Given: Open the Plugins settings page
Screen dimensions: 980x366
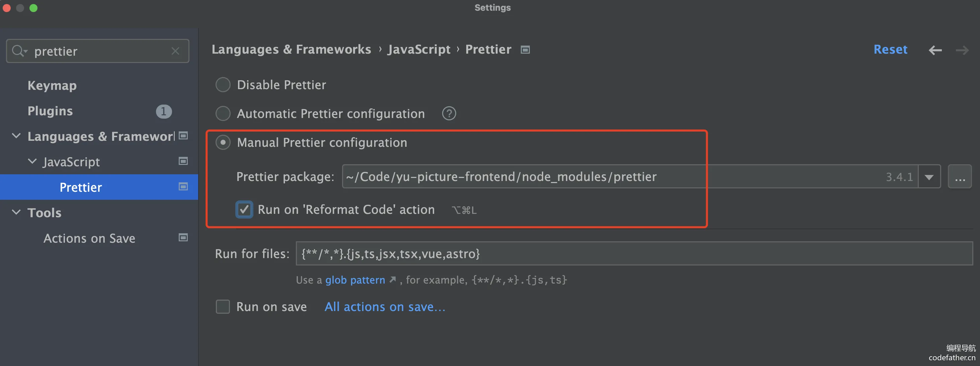Looking at the screenshot, I should [50, 111].
